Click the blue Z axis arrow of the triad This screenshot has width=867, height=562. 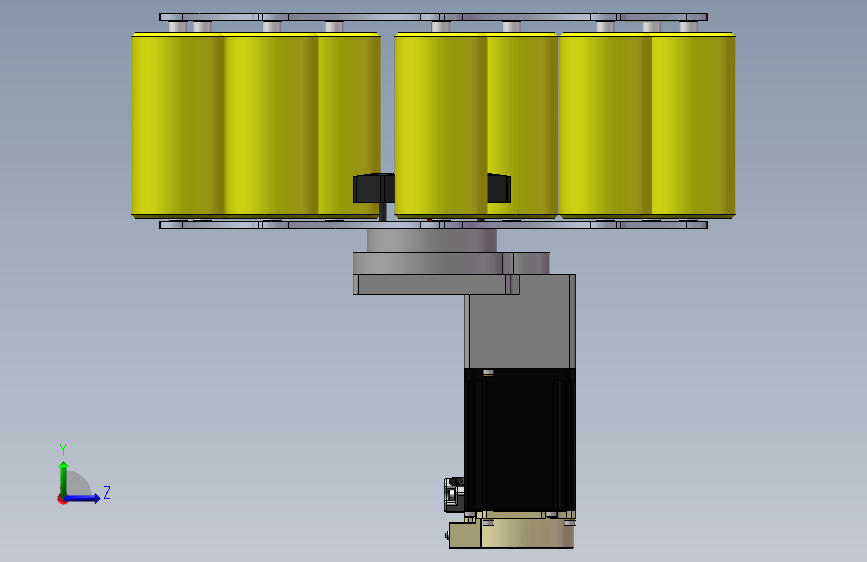83,498
